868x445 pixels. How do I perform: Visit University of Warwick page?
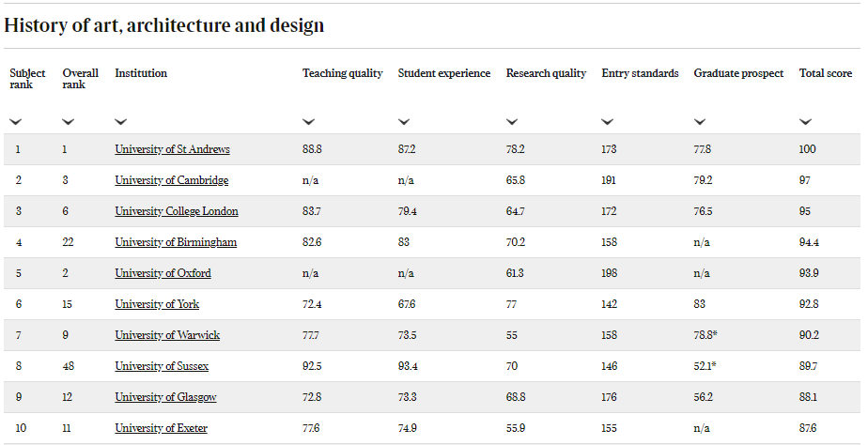tap(167, 335)
